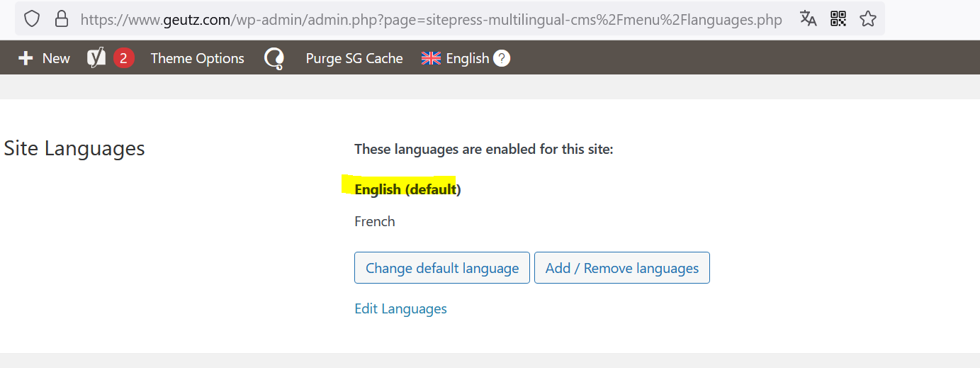The width and height of the screenshot is (980, 368).
Task: Open the page translation icon
Action: (809, 19)
